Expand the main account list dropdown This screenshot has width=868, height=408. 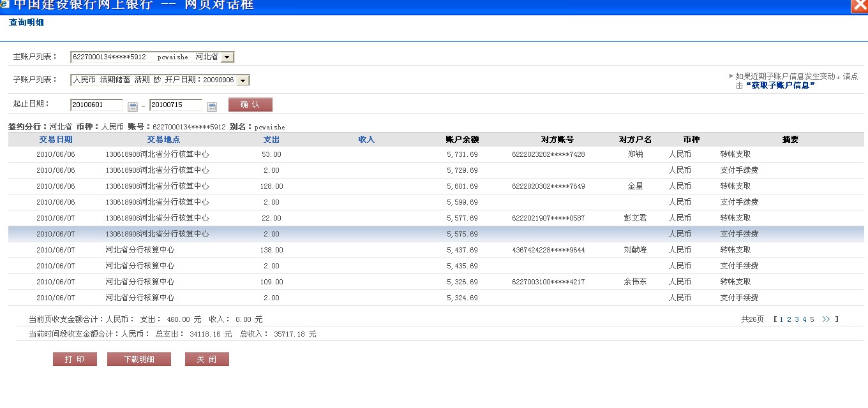(227, 57)
